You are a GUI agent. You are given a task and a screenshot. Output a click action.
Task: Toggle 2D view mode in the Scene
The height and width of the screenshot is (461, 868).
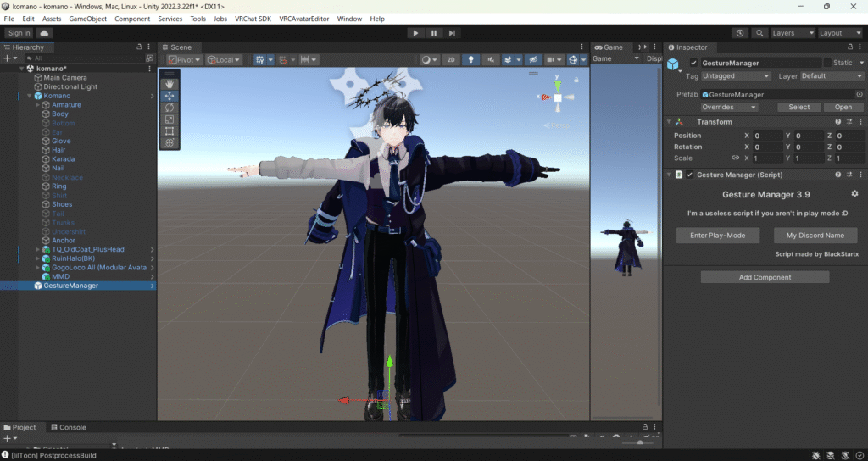click(x=452, y=60)
